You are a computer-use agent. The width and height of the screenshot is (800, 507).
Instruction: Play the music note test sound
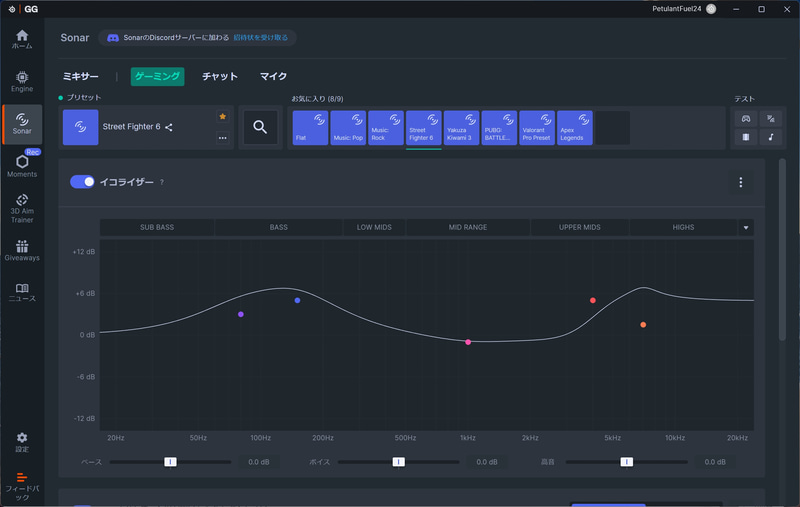pyautogui.click(x=771, y=137)
